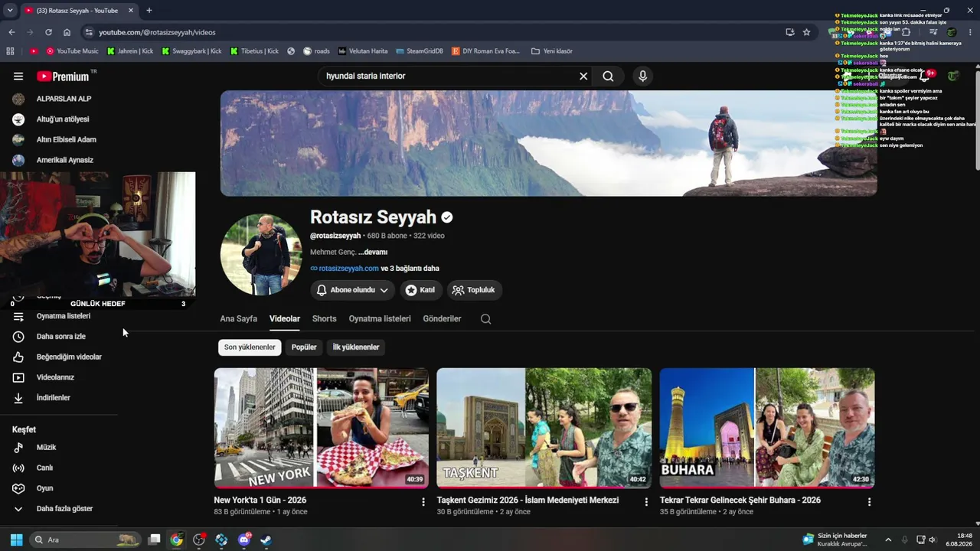The width and height of the screenshot is (980, 551).
Task: Search within the Rotasız Seyyah channel
Action: (x=485, y=319)
